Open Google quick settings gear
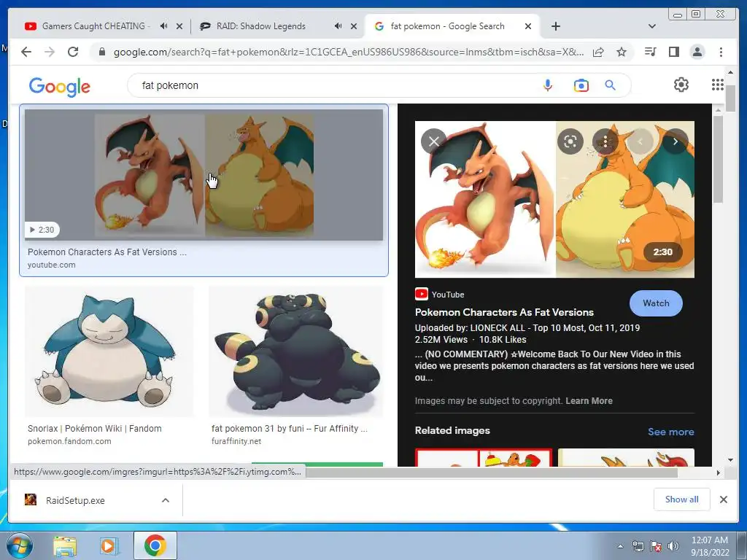The height and width of the screenshot is (560, 747). point(681,85)
